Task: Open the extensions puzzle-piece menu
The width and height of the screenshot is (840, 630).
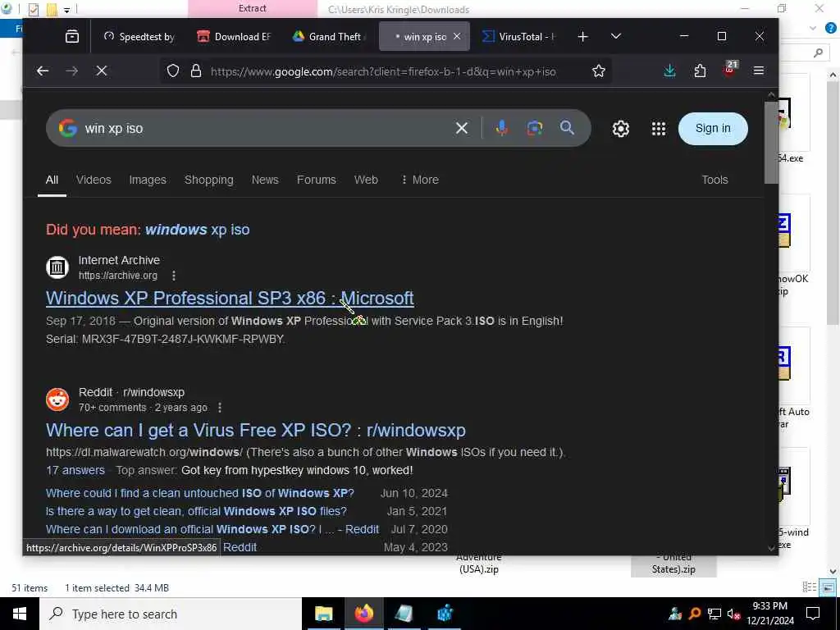Action: click(x=700, y=71)
